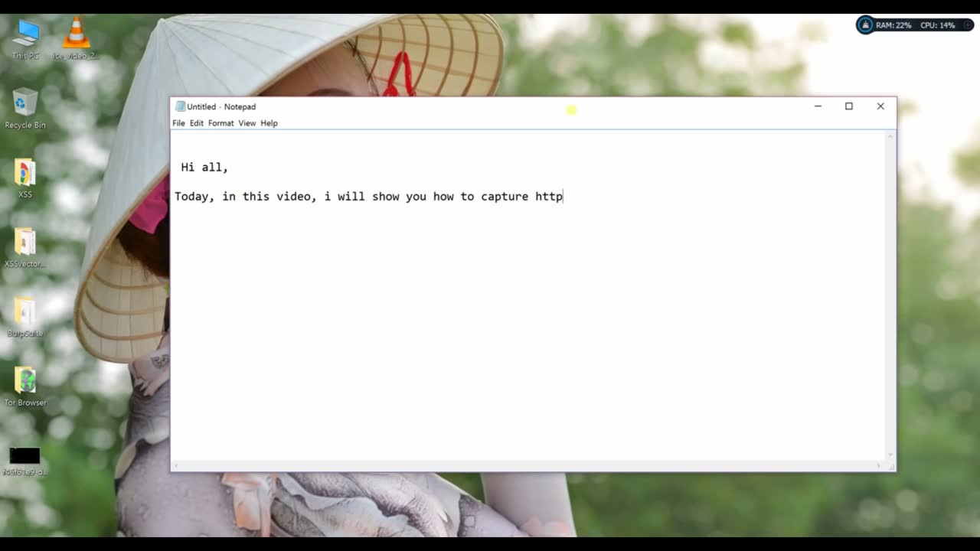
Task: Click the RAM: 22% readout
Action: click(x=893, y=25)
